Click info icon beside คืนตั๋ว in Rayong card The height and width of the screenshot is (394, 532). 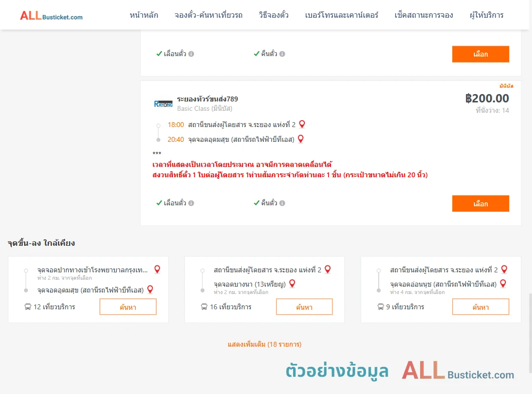tap(282, 203)
